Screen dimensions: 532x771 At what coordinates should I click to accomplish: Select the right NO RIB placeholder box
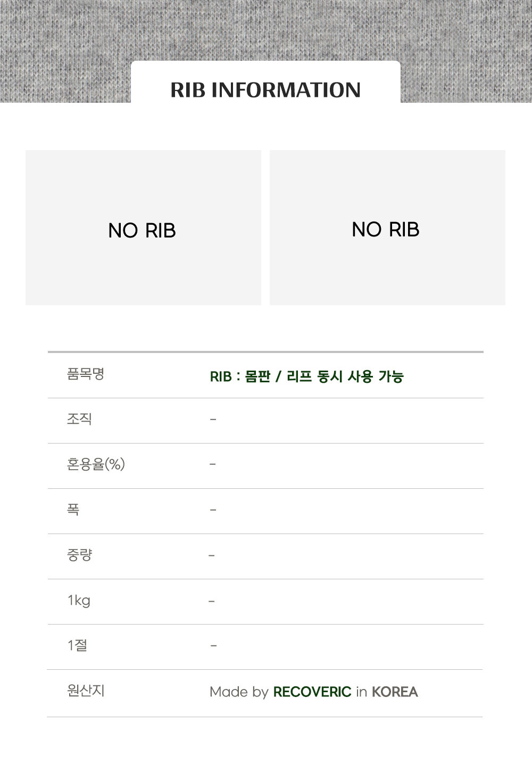[x=387, y=228]
